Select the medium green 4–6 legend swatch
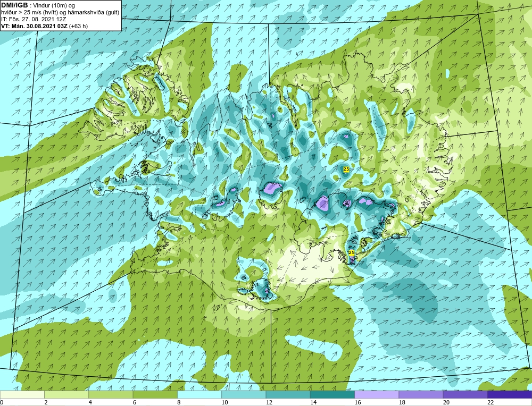Viewport: 532px width, 406px height. [x=111, y=394]
